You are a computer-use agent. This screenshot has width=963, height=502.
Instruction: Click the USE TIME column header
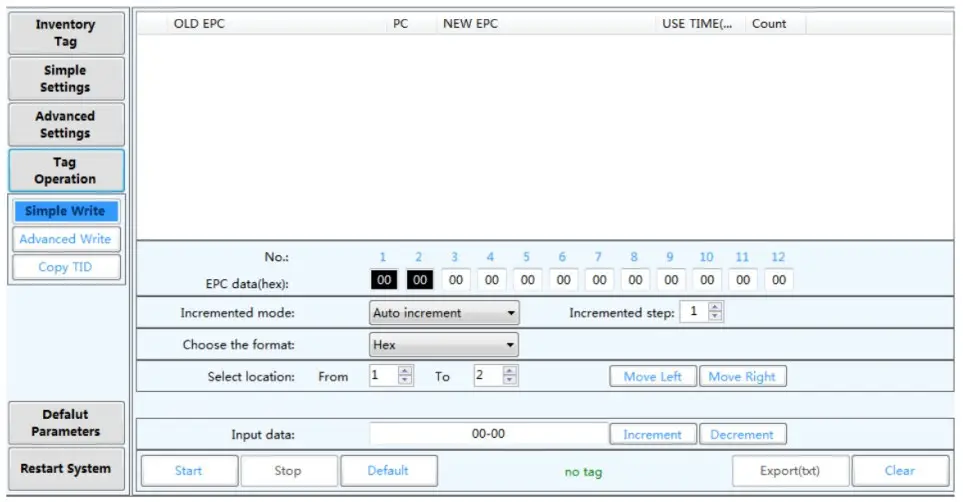[700, 24]
